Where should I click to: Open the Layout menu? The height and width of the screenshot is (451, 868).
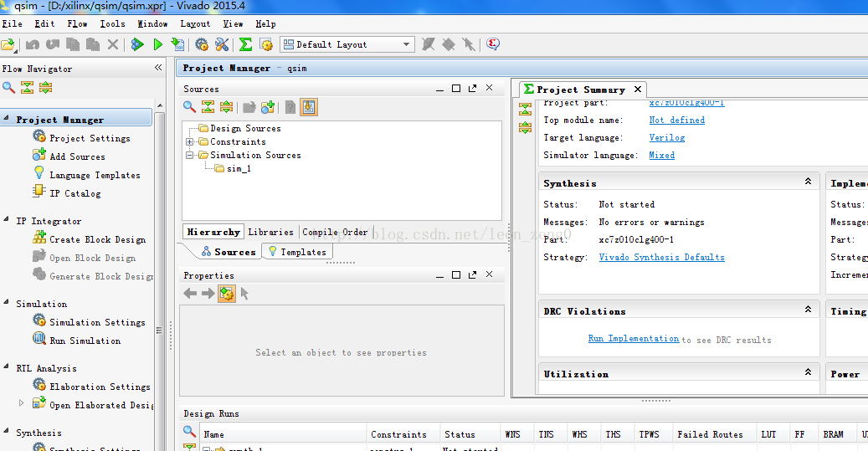pos(195,23)
